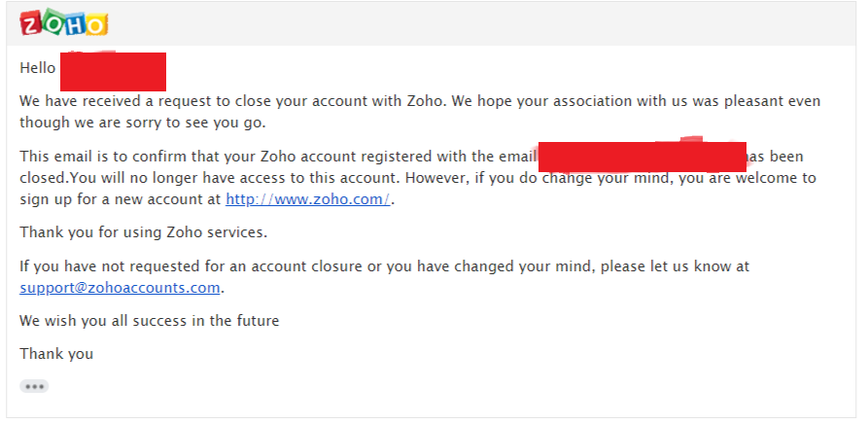Click the "Thank you for using Zoho services" line

coord(143,232)
